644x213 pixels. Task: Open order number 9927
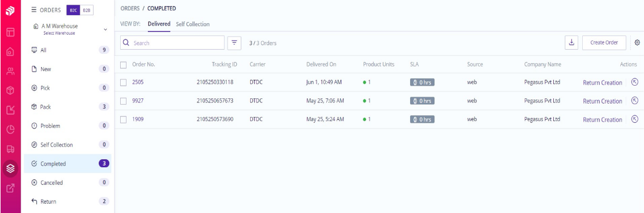tap(138, 101)
